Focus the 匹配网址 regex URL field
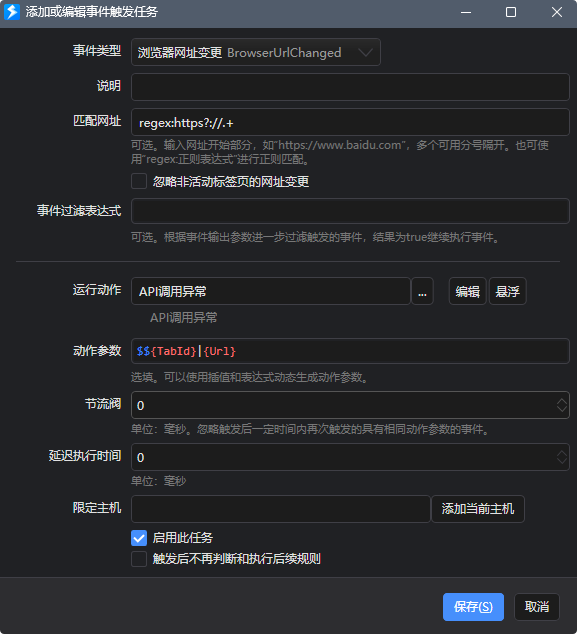This screenshot has width=577, height=634. 350,122
